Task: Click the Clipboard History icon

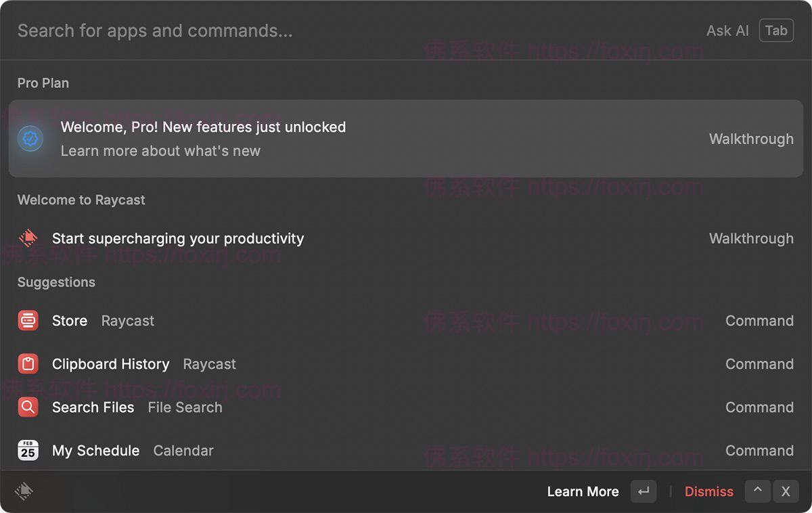Action: click(28, 364)
